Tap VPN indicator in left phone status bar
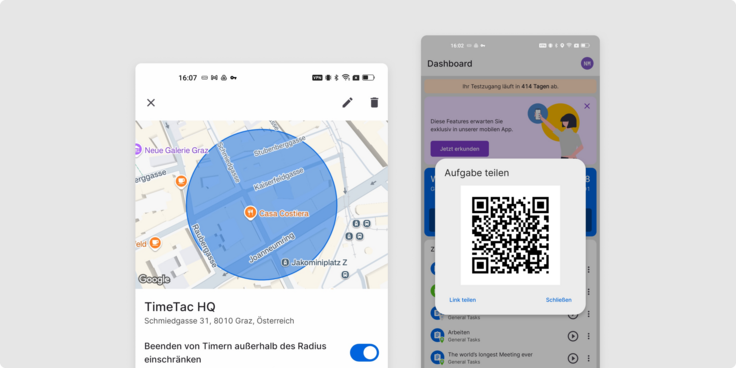This screenshot has height=368, width=736. click(317, 77)
